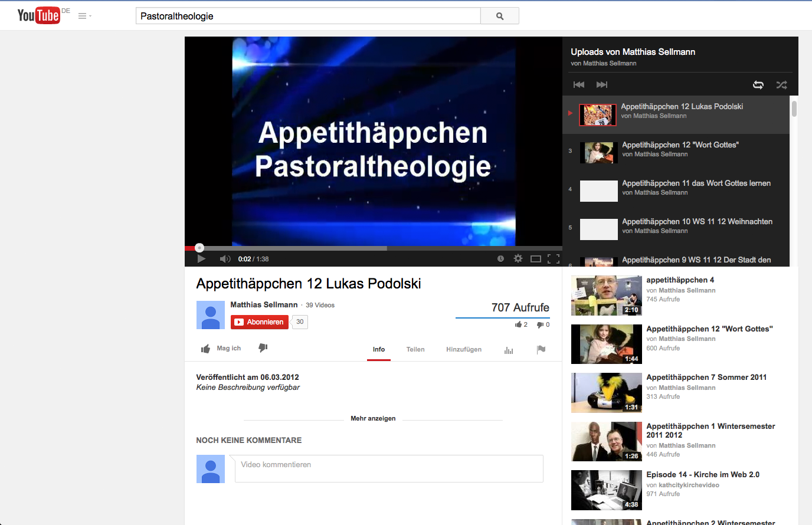Click the likes count thumbs-up icon
812x525 pixels.
coord(518,324)
